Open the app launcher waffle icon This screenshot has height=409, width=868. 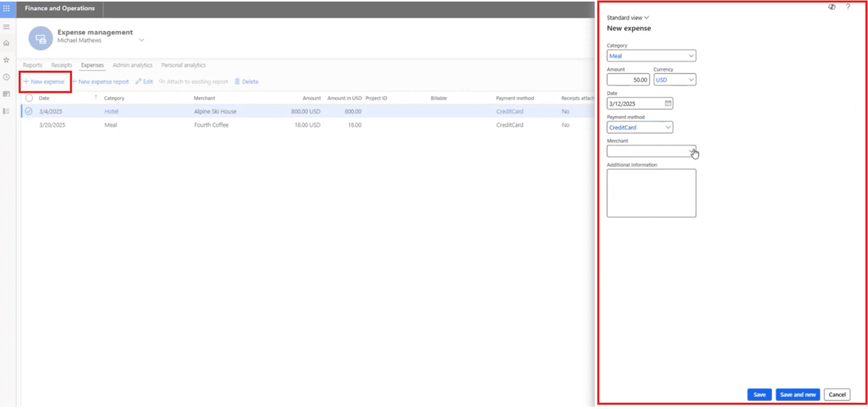(x=6, y=8)
